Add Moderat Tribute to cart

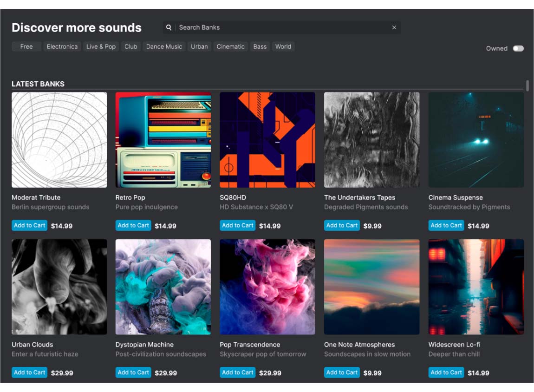tap(29, 226)
